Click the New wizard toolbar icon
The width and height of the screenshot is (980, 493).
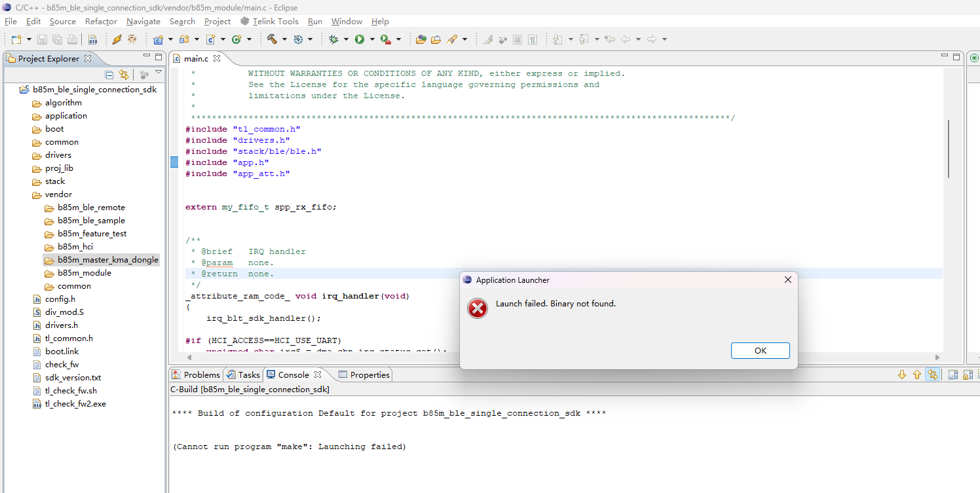point(16,39)
